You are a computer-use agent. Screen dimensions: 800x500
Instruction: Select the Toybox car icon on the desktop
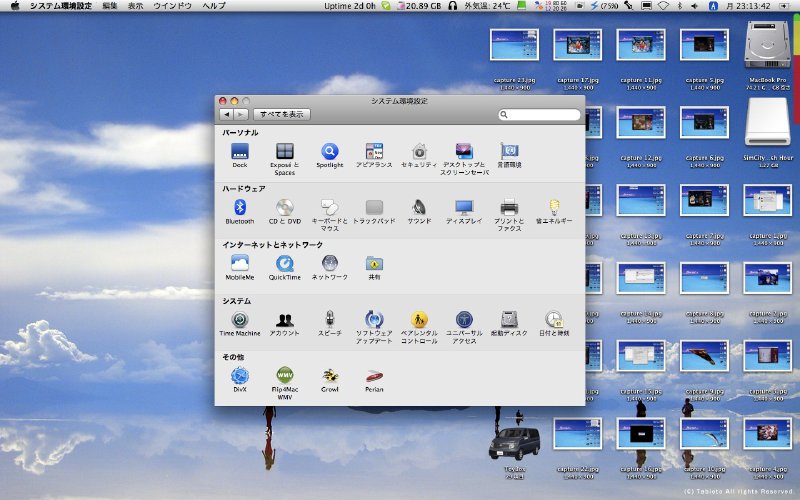514,443
